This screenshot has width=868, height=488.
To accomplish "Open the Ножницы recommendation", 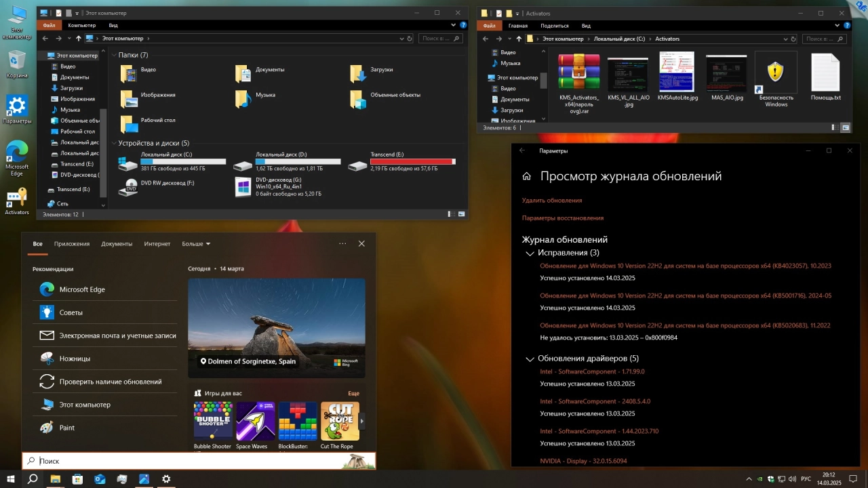I will [x=104, y=359].
